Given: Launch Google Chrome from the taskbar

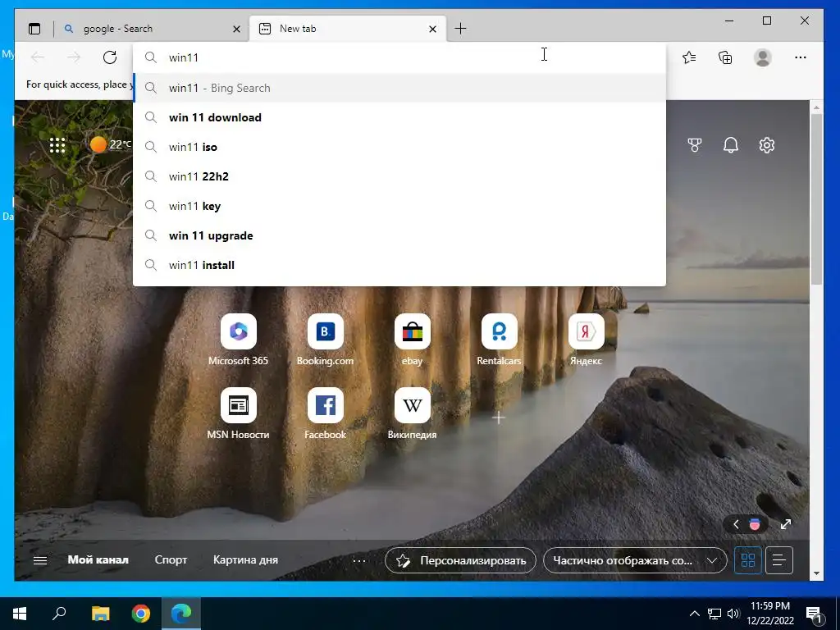Looking at the screenshot, I should [x=141, y=614].
